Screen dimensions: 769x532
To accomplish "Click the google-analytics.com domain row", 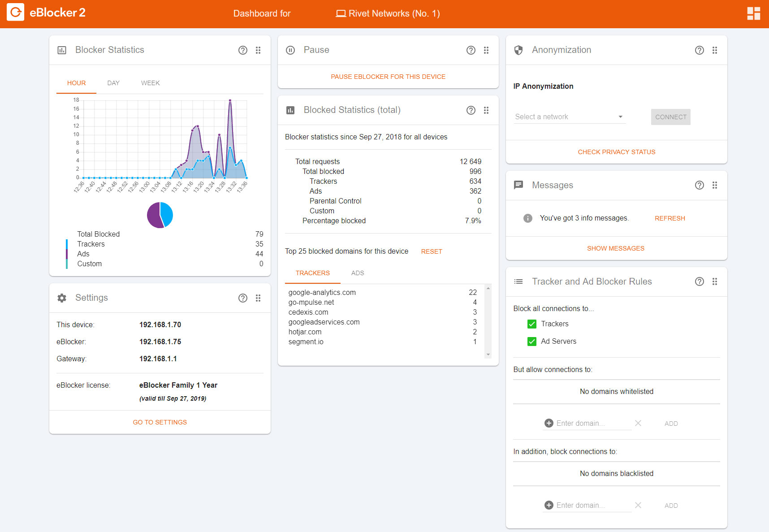I will [383, 292].
